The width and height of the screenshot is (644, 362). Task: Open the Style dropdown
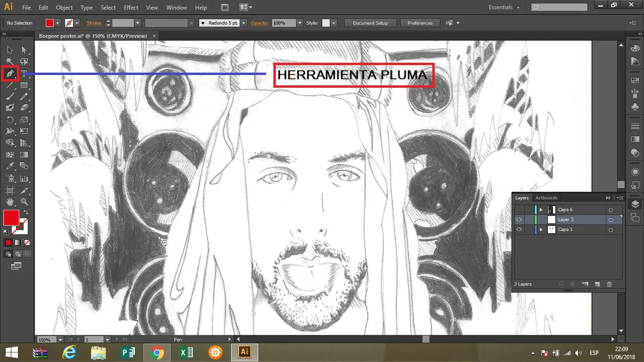pos(334,23)
